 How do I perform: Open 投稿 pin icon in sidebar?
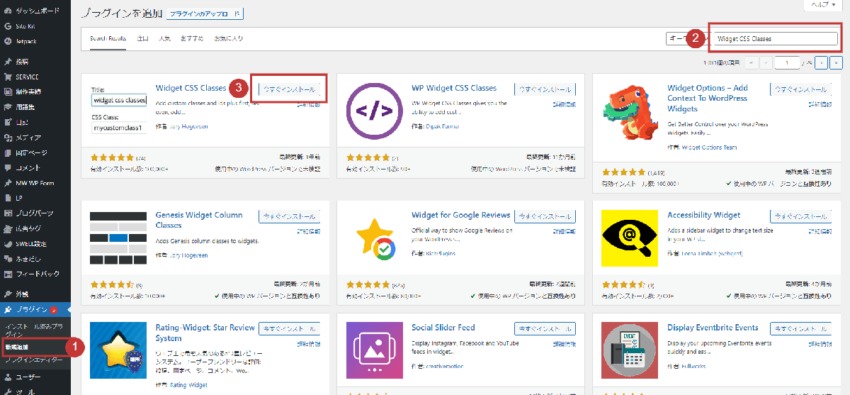[8, 62]
